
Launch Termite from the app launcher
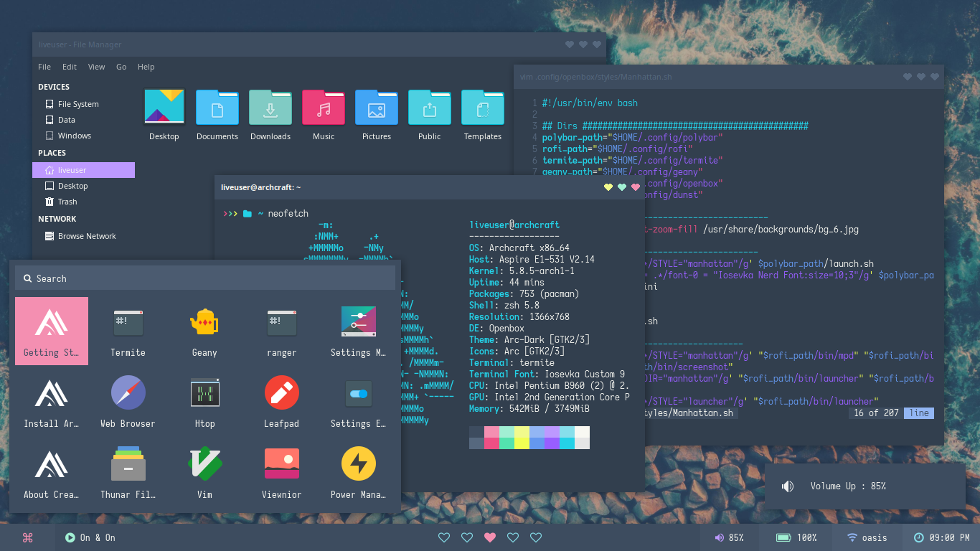tap(128, 331)
